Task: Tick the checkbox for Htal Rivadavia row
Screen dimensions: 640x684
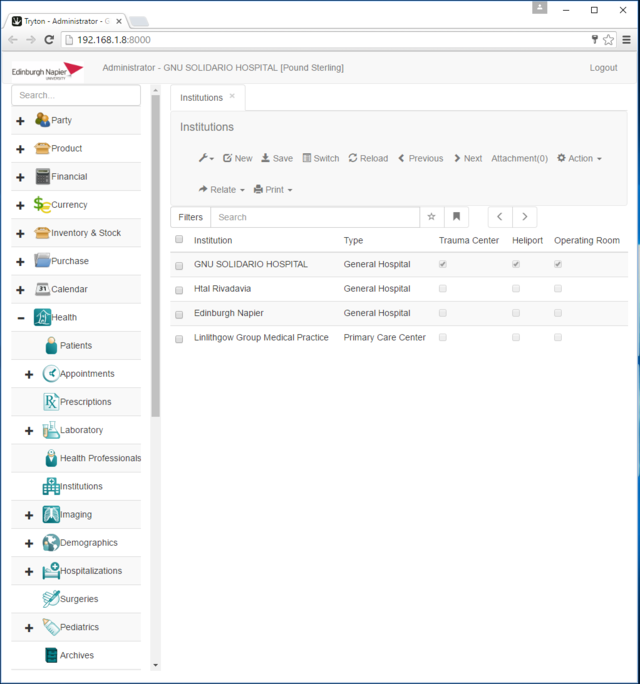Action: point(179,290)
